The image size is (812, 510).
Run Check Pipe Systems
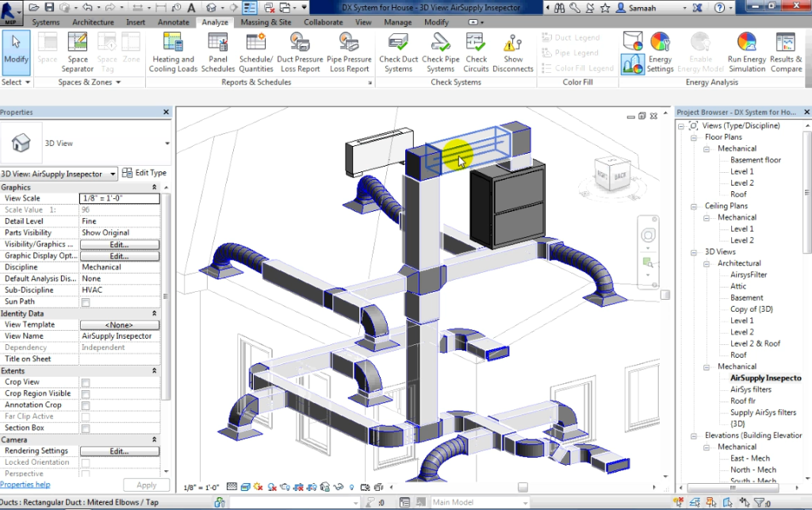[x=441, y=53]
